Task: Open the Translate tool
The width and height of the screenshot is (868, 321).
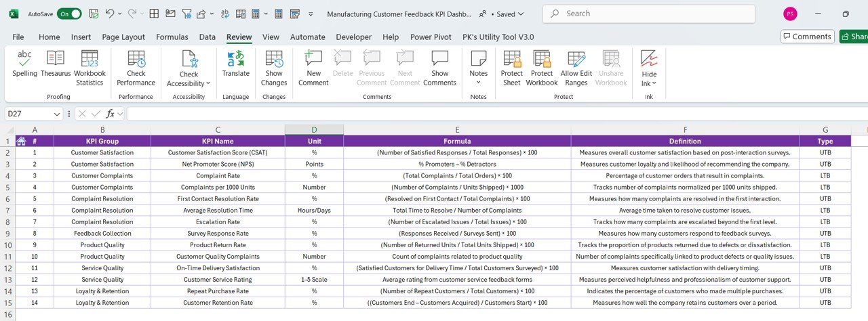Action: click(236, 64)
